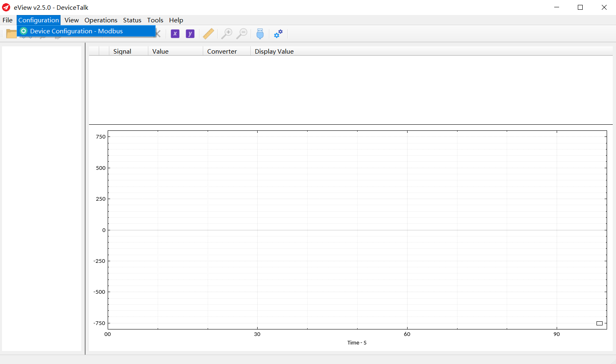This screenshot has width=616, height=364.
Task: Click the zoom out magnifier icon
Action: point(242,34)
